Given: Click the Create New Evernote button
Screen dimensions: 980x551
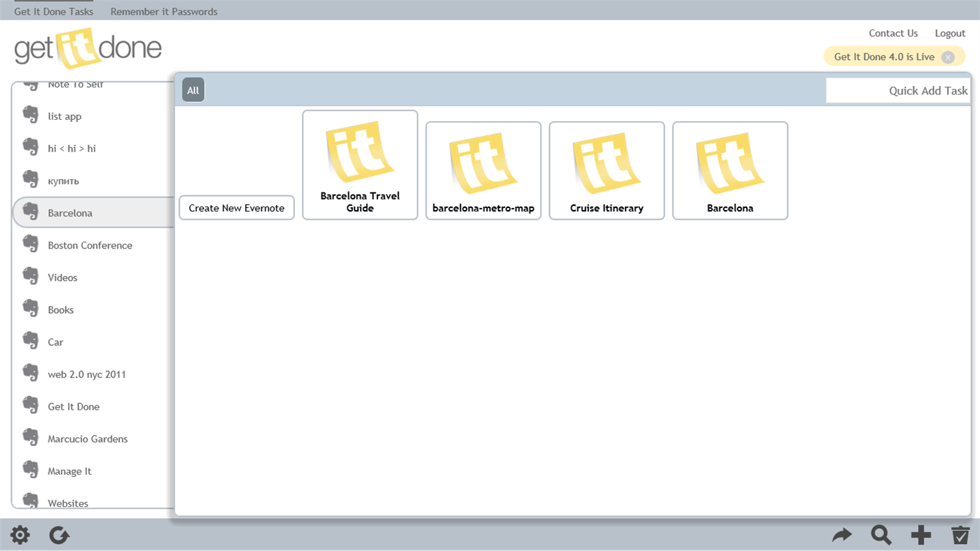Looking at the screenshot, I should (236, 207).
